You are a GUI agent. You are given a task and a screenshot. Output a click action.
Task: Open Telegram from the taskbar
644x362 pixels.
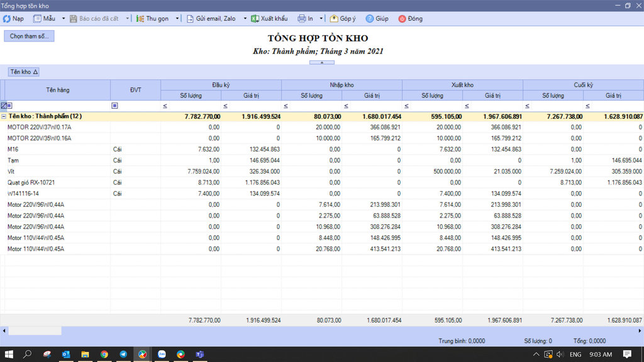(123, 354)
